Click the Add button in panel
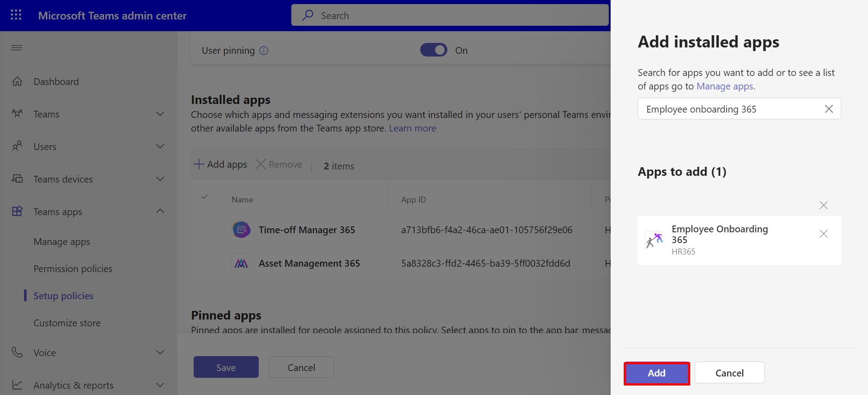This screenshot has height=395, width=868. (657, 373)
